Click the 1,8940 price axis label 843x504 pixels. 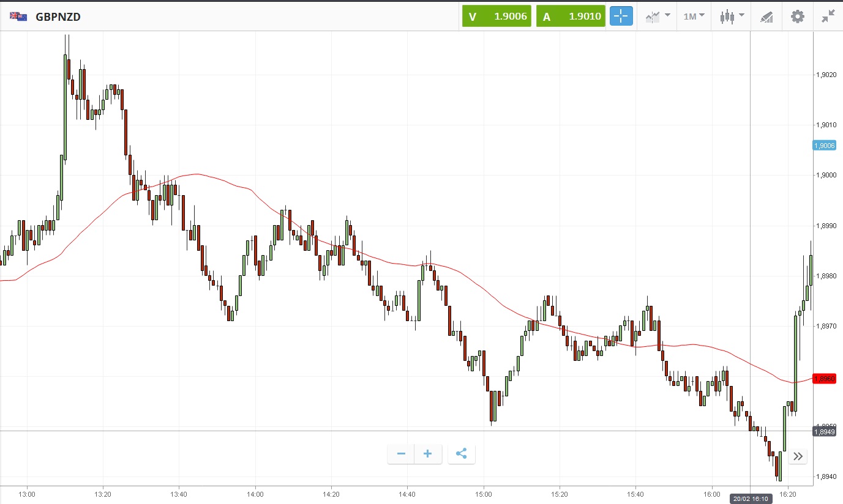(826, 477)
